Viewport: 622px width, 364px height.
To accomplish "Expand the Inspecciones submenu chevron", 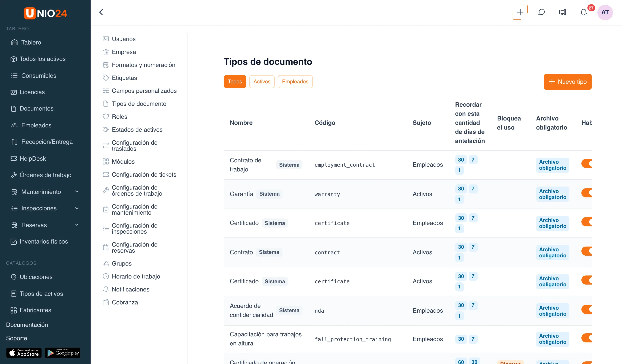I will (x=77, y=208).
